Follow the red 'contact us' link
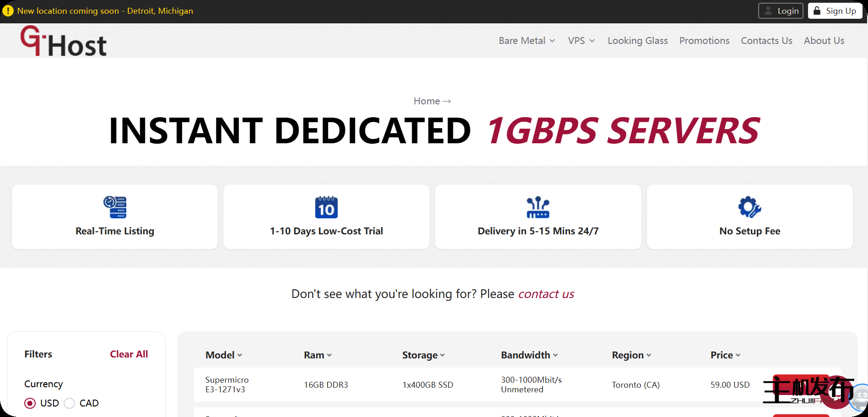The image size is (868, 417). click(546, 294)
